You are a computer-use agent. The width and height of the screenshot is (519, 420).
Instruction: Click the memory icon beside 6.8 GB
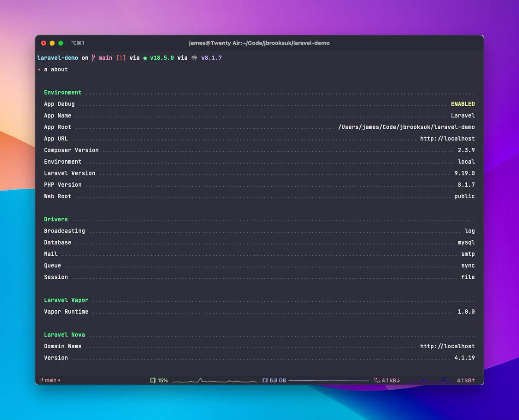pos(265,380)
